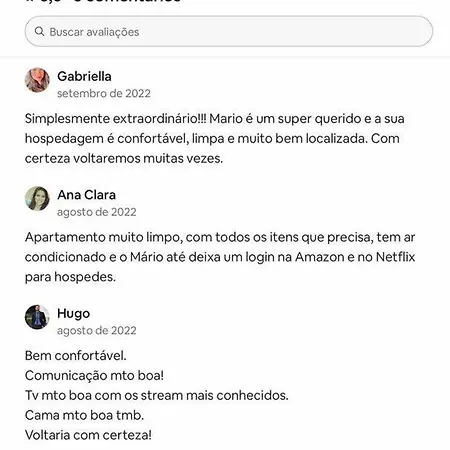
Task: Open Ana Clara's profile photo
Action: [x=37, y=199]
